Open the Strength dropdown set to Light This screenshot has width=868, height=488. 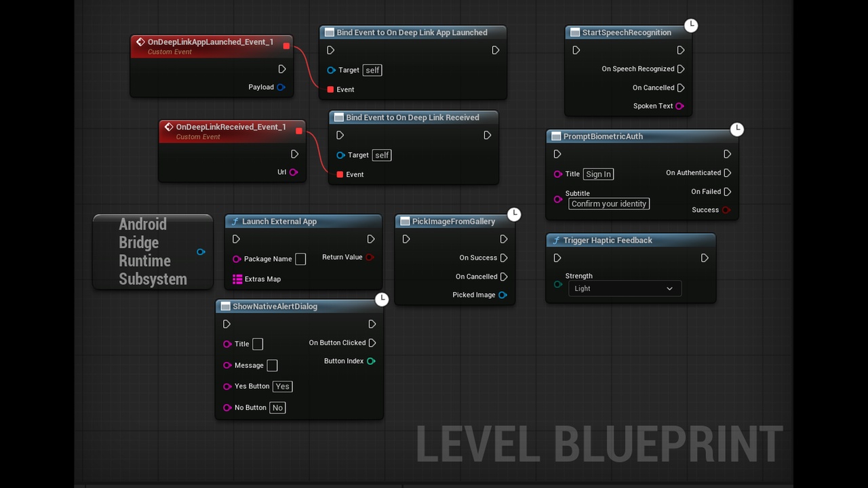(x=625, y=289)
